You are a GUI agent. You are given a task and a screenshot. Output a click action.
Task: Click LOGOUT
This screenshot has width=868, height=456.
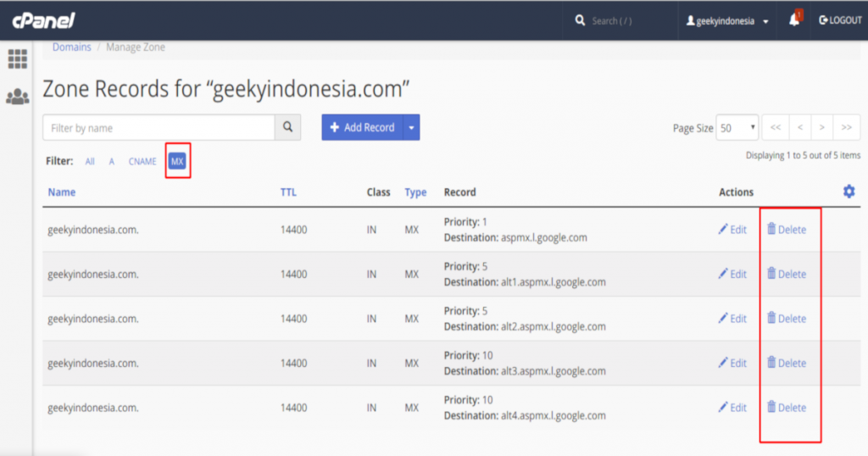[840, 20]
